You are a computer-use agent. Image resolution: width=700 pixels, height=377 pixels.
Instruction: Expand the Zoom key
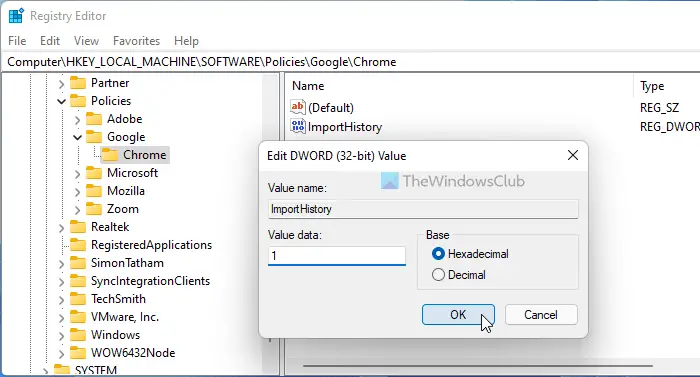[x=78, y=209]
